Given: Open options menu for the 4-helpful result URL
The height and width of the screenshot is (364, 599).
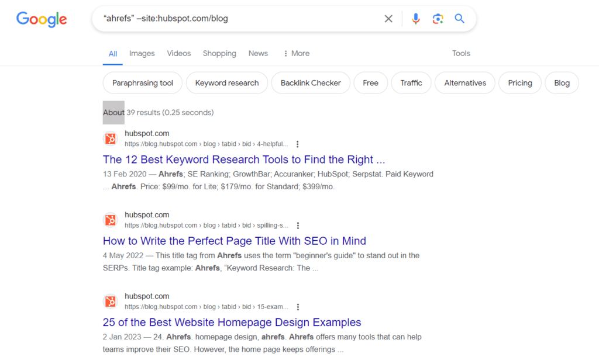Looking at the screenshot, I should click(x=297, y=144).
